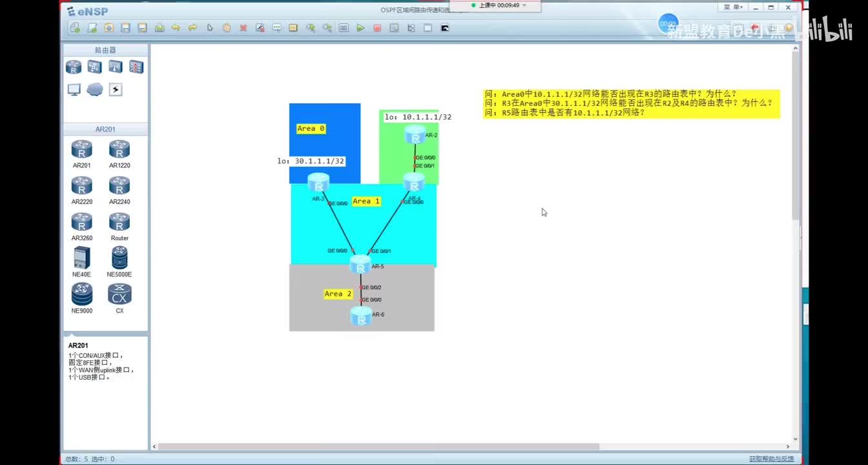Pick the AR3260 router model
This screenshot has height=465, width=868.
point(82,227)
